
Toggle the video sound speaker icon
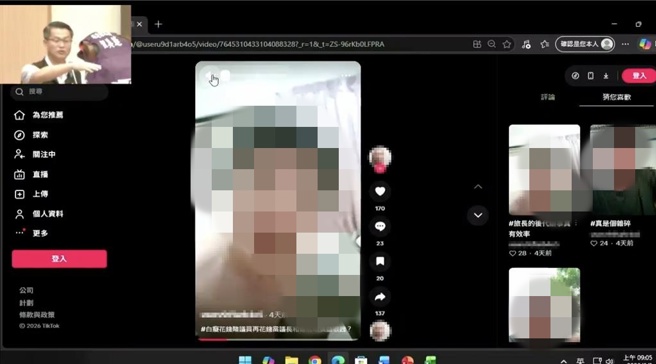[210, 76]
